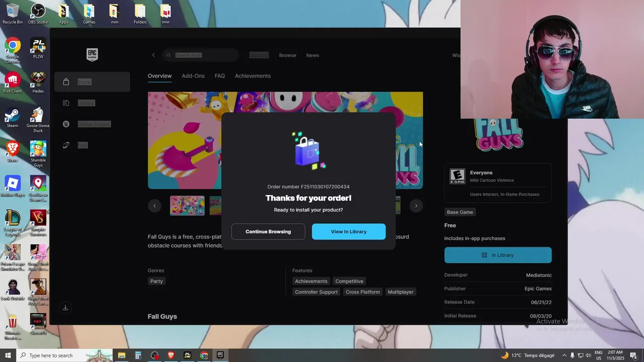Click the Epic Games logo
644x362 pixels.
coord(92,55)
